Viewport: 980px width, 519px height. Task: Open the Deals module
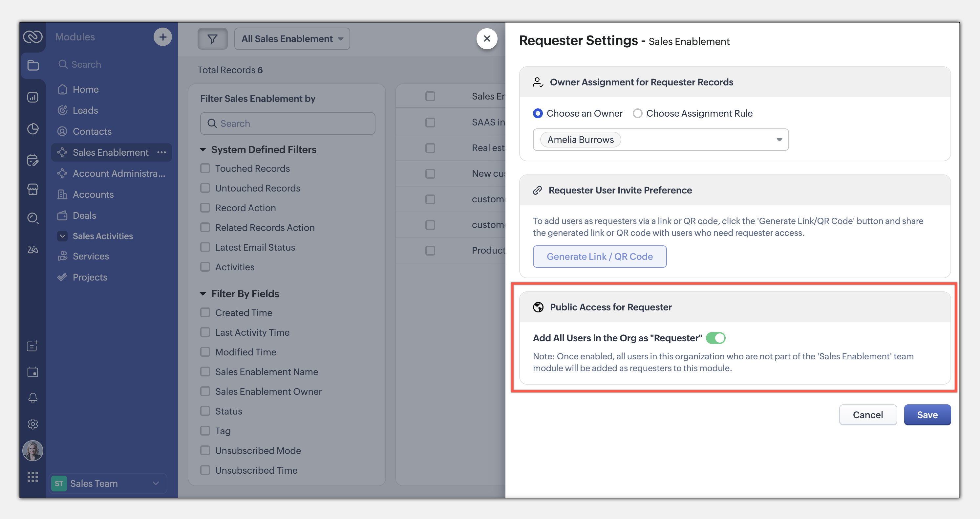click(x=84, y=215)
